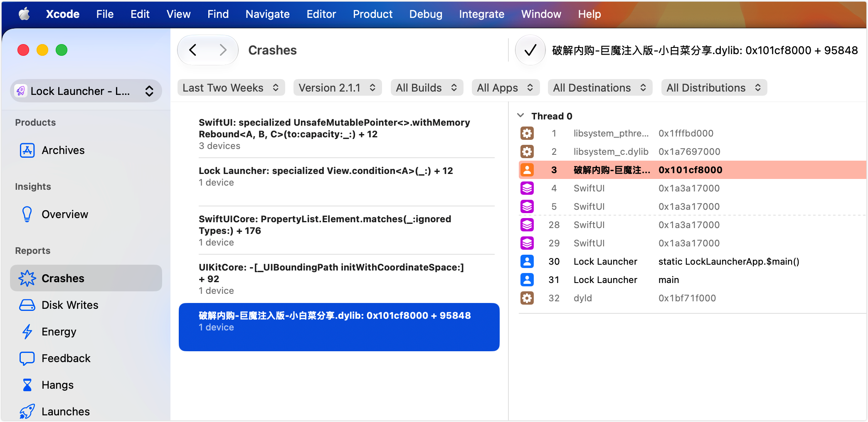Click the Feedback speech bubble icon
868x422 pixels.
pos(27,358)
